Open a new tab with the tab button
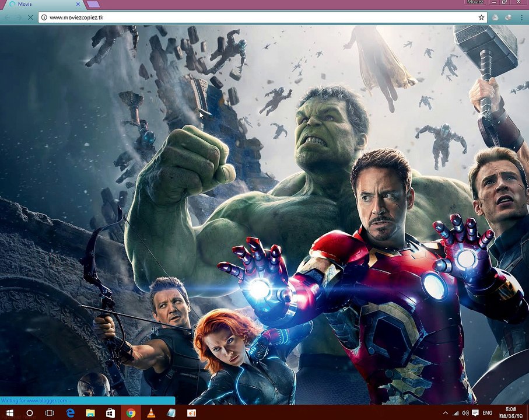 tap(93, 5)
